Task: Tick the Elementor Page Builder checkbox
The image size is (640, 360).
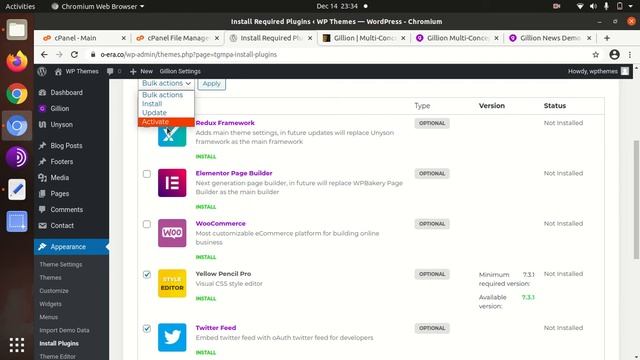Action: (x=147, y=174)
